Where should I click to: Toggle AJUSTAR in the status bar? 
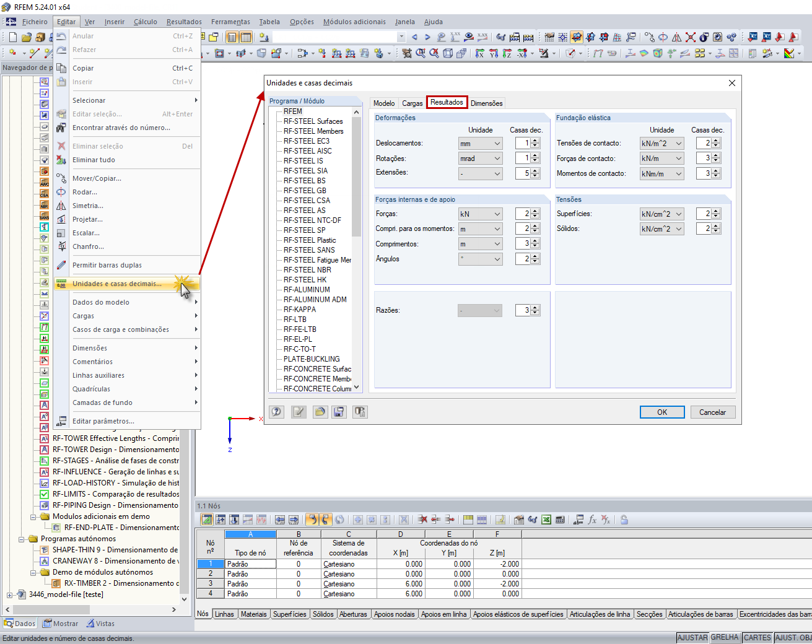pyautogui.click(x=692, y=638)
